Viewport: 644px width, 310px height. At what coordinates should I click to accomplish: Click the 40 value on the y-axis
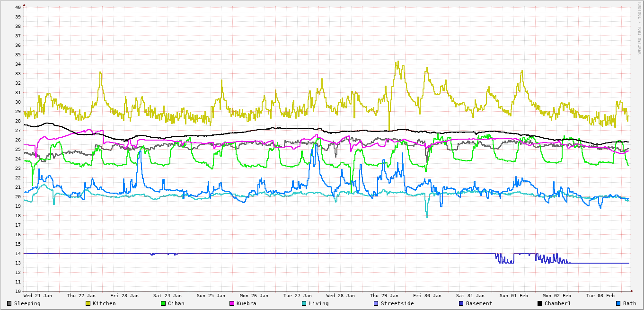pos(18,7)
